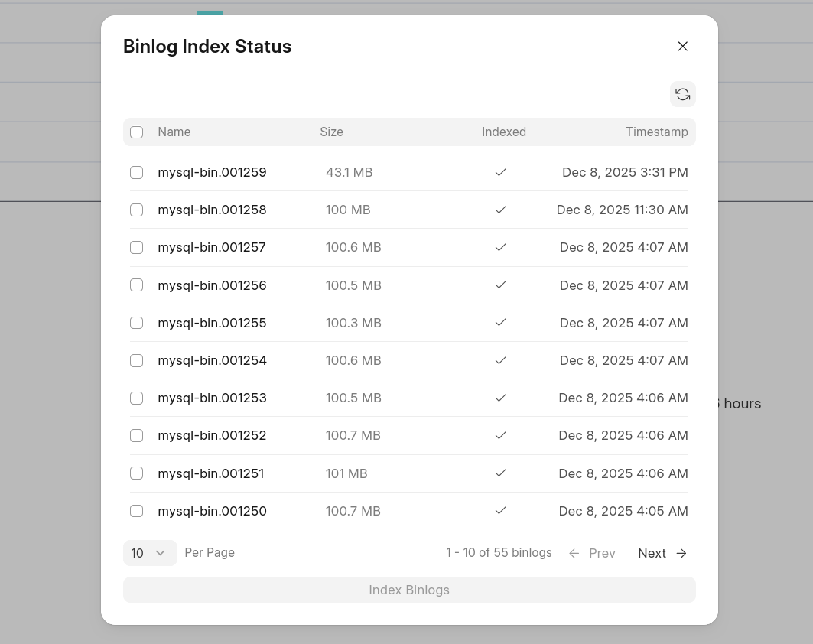Viewport: 813px width, 644px height.
Task: Click the right arrow icon beside Next
Action: click(681, 553)
